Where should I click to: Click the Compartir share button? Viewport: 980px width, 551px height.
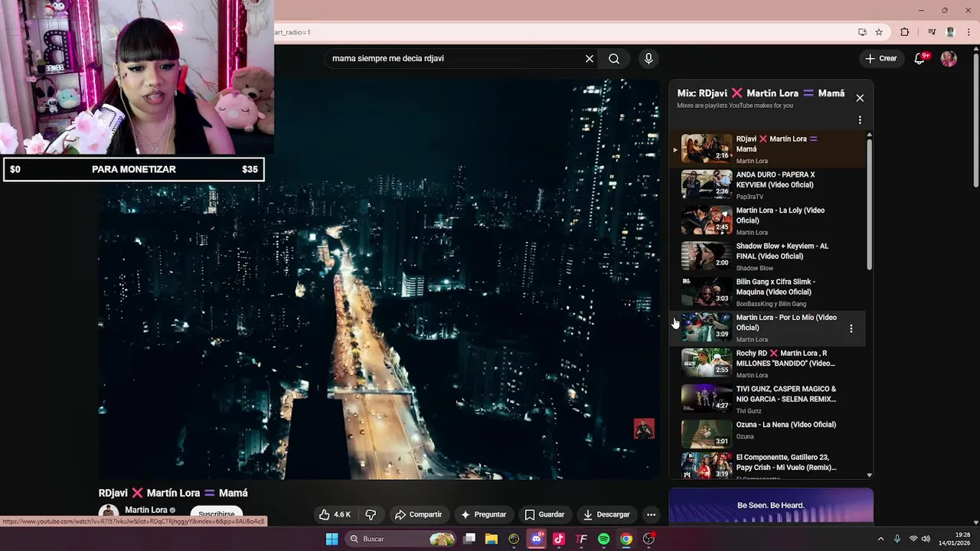[x=418, y=515]
